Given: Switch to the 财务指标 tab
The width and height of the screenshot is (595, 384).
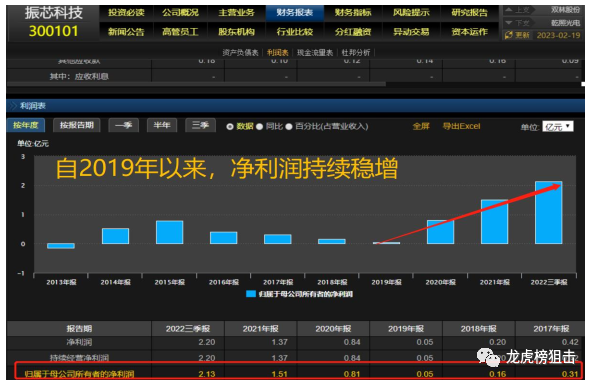Looking at the screenshot, I should [x=353, y=13].
